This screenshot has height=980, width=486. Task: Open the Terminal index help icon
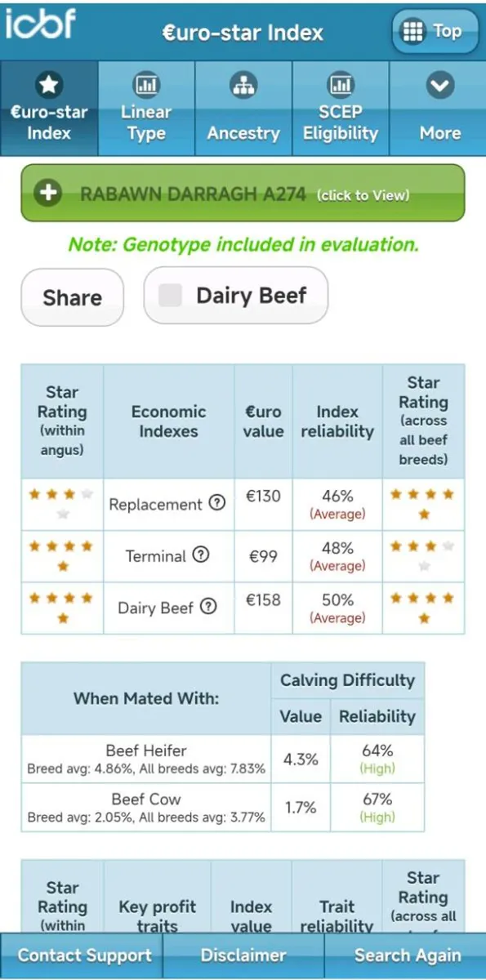(x=201, y=555)
